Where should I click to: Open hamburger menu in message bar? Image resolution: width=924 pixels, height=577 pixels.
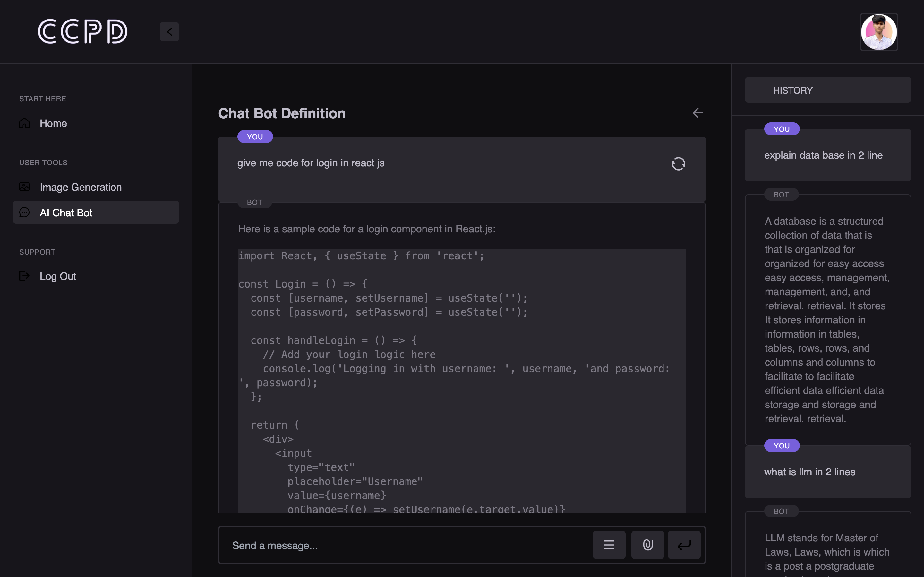pos(609,545)
